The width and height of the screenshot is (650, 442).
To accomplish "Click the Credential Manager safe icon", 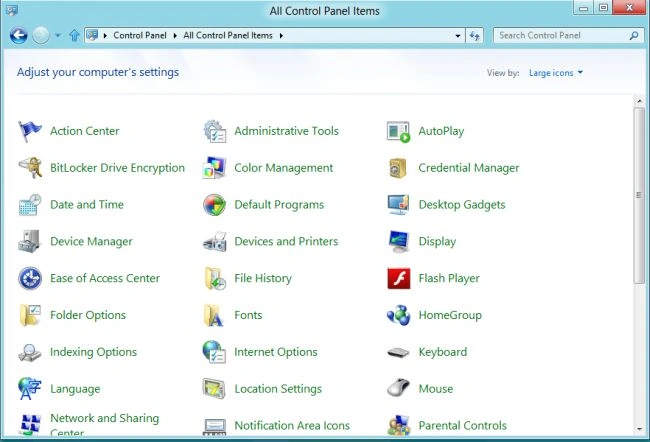I will click(x=398, y=168).
